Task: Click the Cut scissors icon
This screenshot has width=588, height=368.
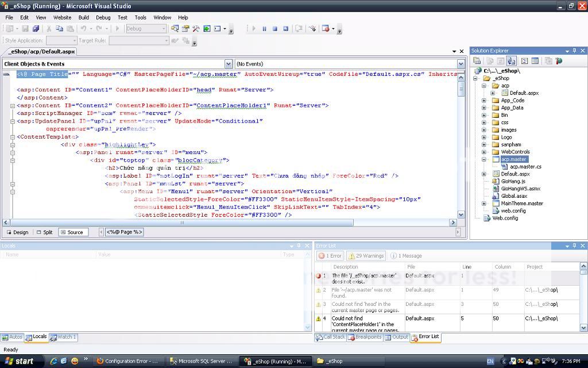Action: click(x=49, y=29)
